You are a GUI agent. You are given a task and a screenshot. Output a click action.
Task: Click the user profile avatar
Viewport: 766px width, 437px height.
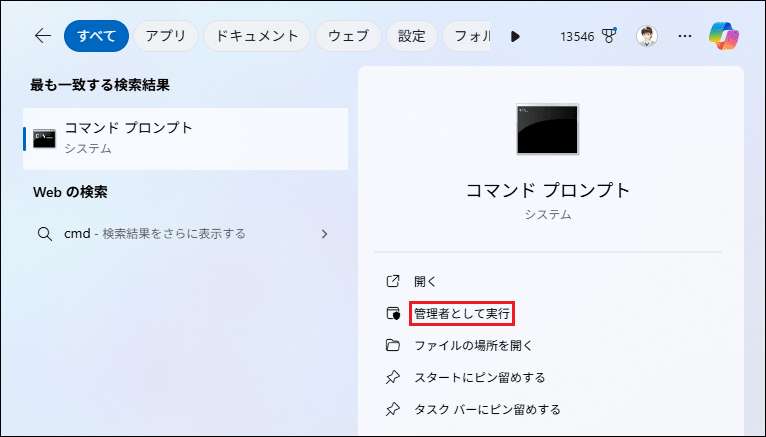[647, 36]
